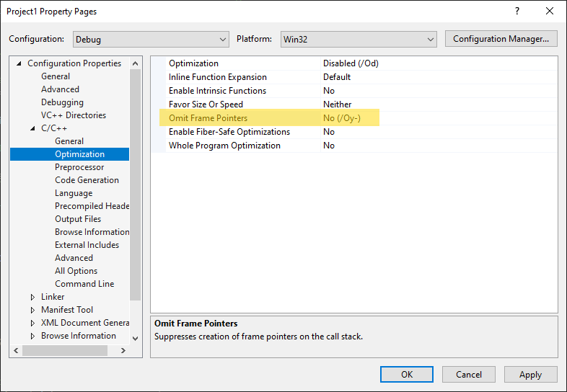Select the Code Generation tree item
This screenshot has height=392, width=567.
click(87, 180)
